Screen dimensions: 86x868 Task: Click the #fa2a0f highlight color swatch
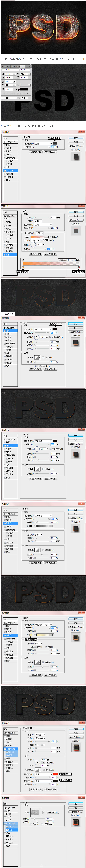[x=55, y=774]
